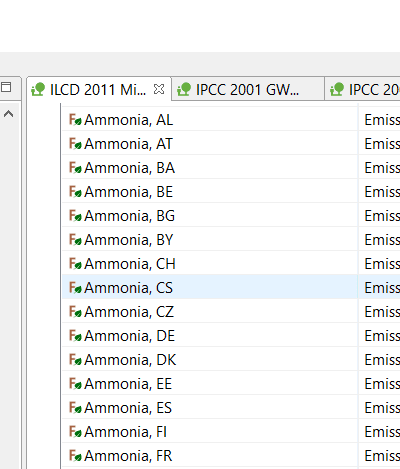The image size is (400, 469).
Task: Select the highlighted Ammonia, CS row
Action: pos(210,288)
